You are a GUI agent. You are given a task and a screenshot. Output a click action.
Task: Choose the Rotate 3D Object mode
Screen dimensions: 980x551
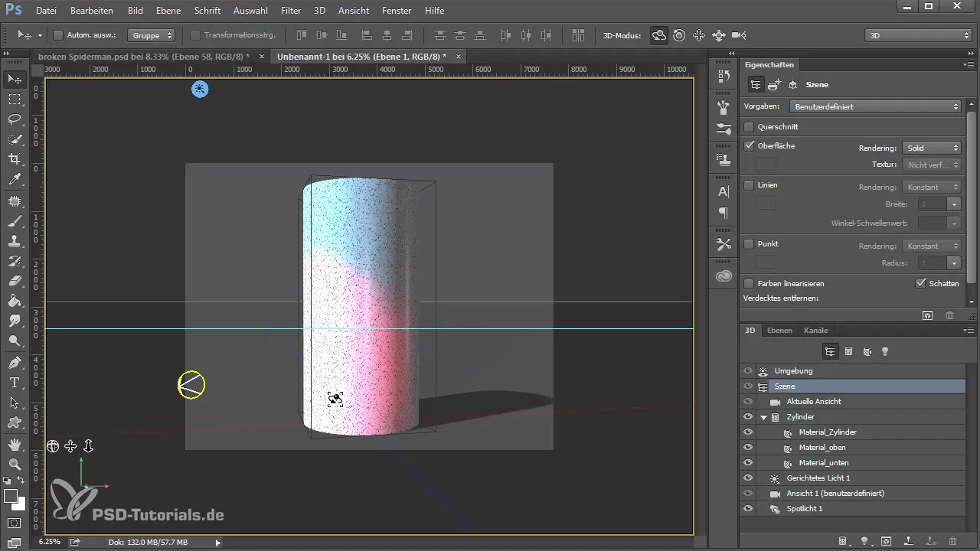658,35
